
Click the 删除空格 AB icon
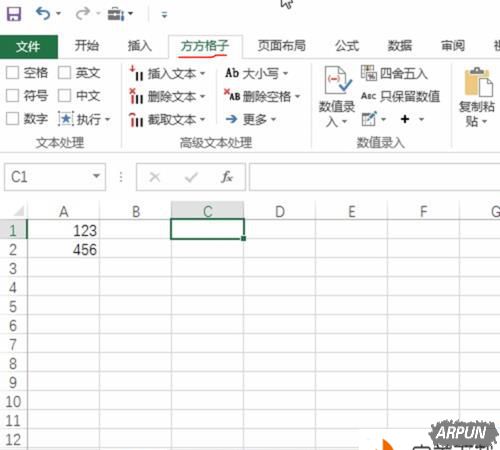click(232, 95)
